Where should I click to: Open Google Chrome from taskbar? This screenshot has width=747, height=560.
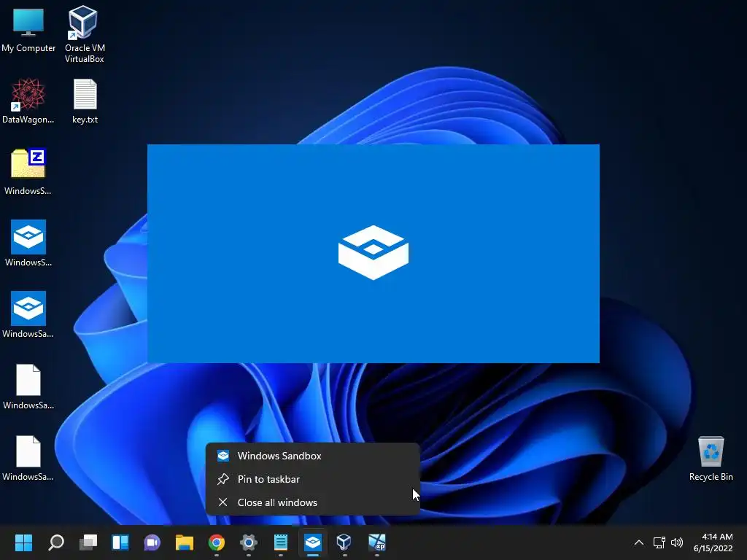click(x=216, y=542)
